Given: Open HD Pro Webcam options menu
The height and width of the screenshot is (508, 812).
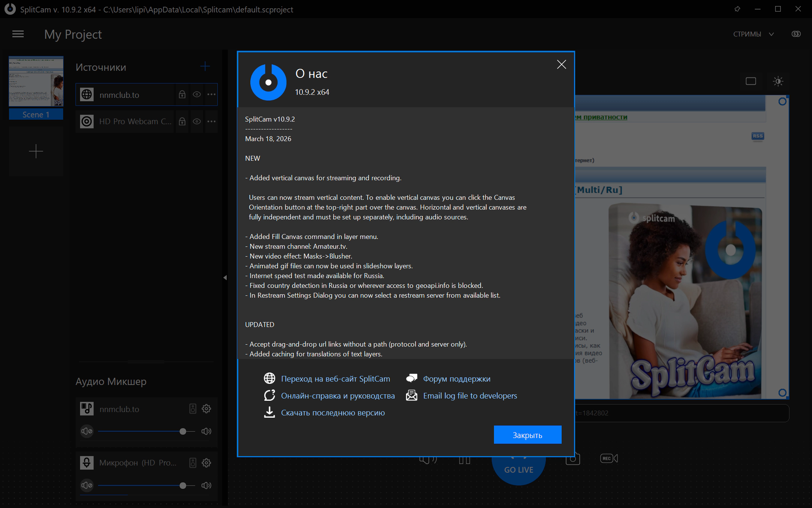Looking at the screenshot, I should (211, 122).
